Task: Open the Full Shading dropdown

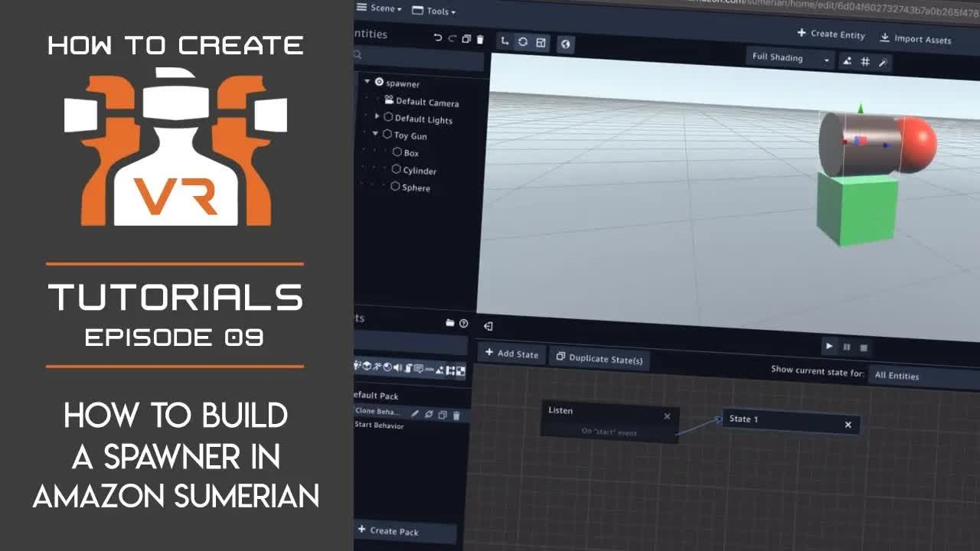Action: [x=790, y=58]
